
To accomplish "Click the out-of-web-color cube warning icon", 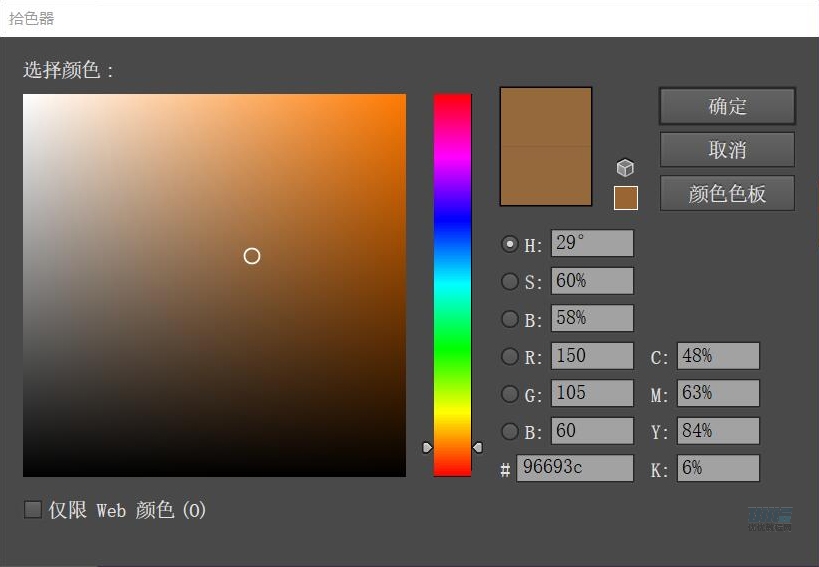I will click(625, 168).
